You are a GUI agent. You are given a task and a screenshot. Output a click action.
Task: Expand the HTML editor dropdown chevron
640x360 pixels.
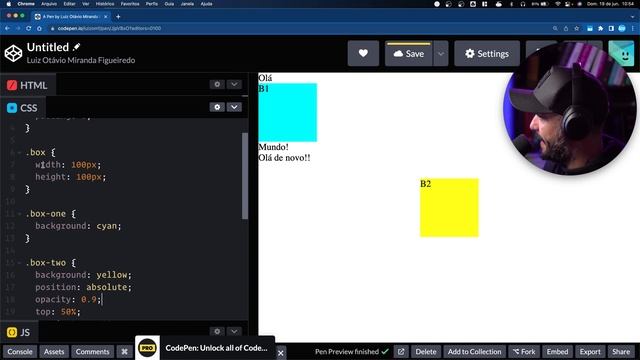click(234, 84)
